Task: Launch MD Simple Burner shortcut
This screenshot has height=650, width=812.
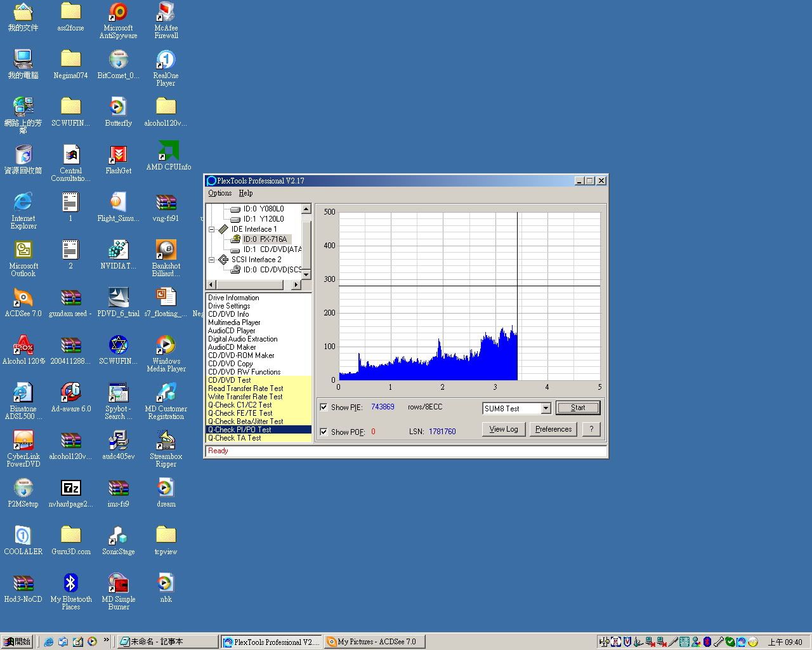Action: coord(118,592)
